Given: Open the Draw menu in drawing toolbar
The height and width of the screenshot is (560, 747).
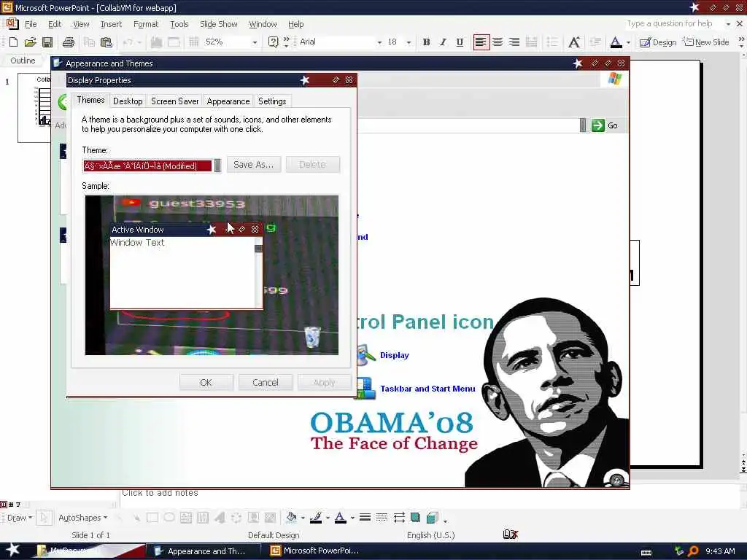Looking at the screenshot, I should [19, 518].
